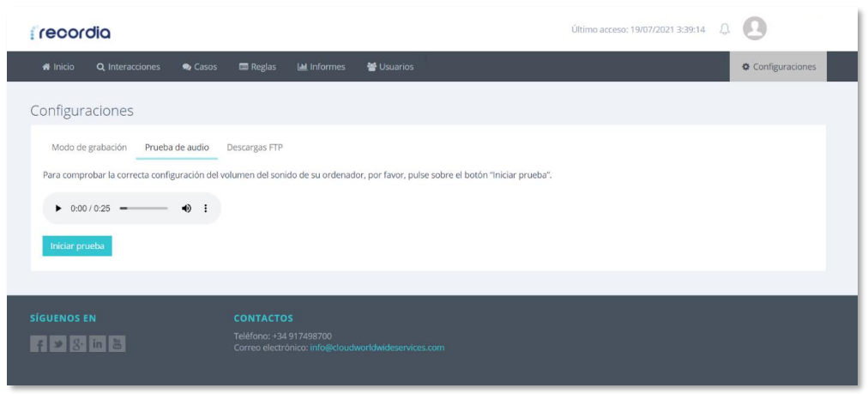
Task: Open the Reglas section
Action: (x=257, y=66)
